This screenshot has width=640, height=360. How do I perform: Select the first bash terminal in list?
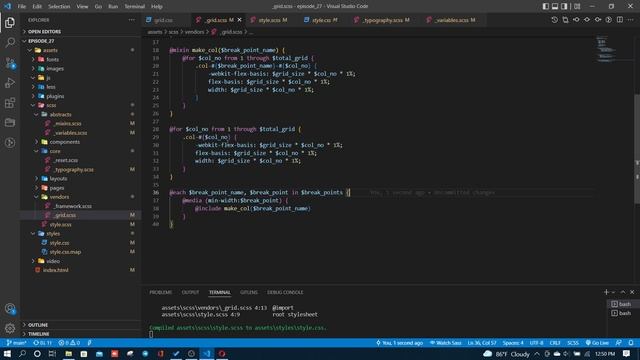tap(621, 304)
